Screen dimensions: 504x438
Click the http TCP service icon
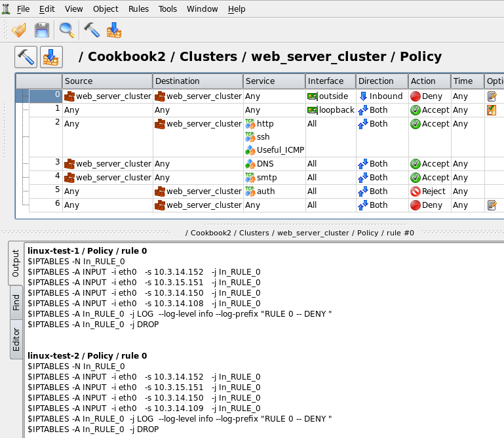click(250, 123)
